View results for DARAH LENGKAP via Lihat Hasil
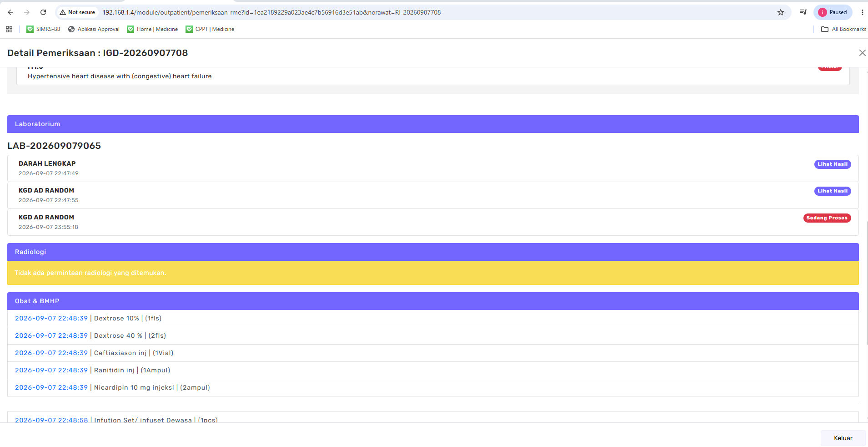Image resolution: width=868 pixels, height=447 pixels. coord(833,164)
